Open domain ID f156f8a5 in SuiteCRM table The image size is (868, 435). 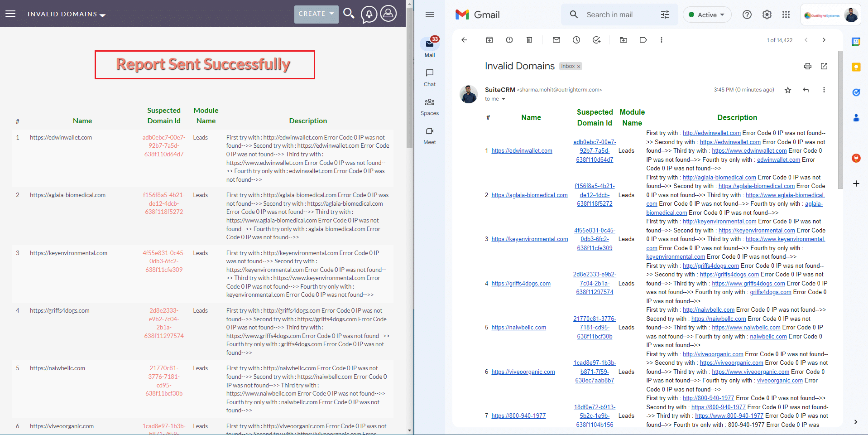pos(164,203)
